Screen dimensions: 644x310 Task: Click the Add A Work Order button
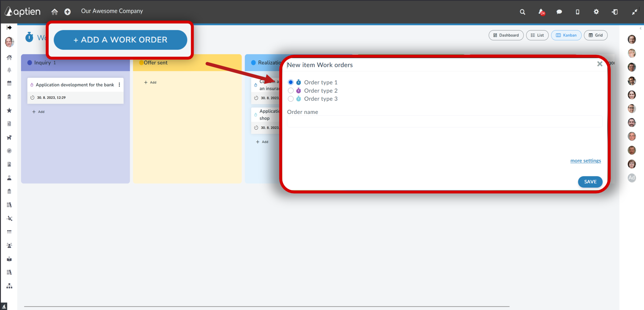point(120,40)
